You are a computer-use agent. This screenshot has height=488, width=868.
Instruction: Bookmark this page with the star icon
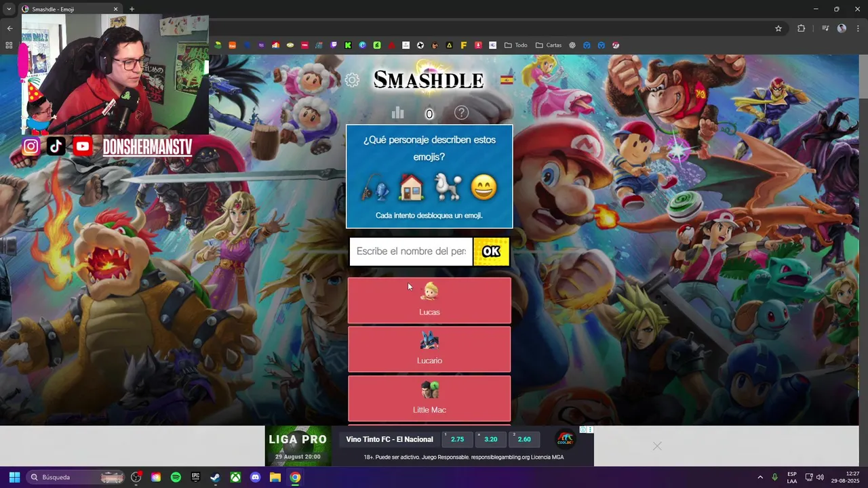click(x=778, y=28)
